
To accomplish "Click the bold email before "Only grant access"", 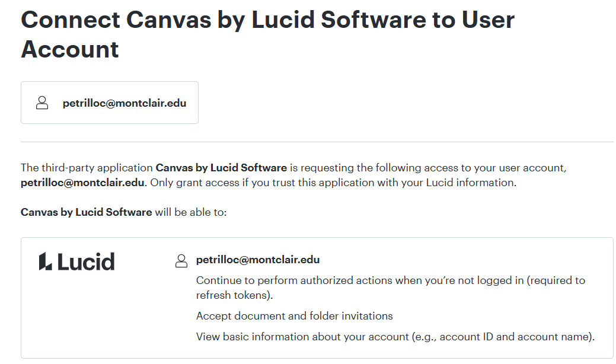I will coord(82,183).
